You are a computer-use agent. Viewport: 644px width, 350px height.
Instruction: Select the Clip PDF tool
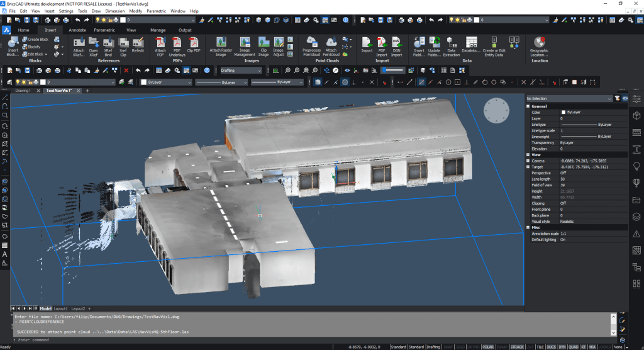click(194, 45)
